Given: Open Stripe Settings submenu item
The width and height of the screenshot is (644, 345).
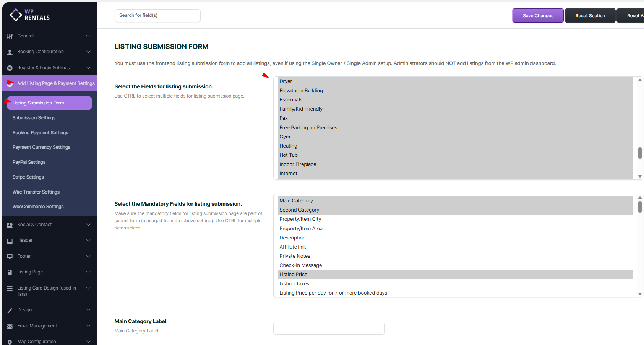Looking at the screenshot, I should tap(28, 177).
